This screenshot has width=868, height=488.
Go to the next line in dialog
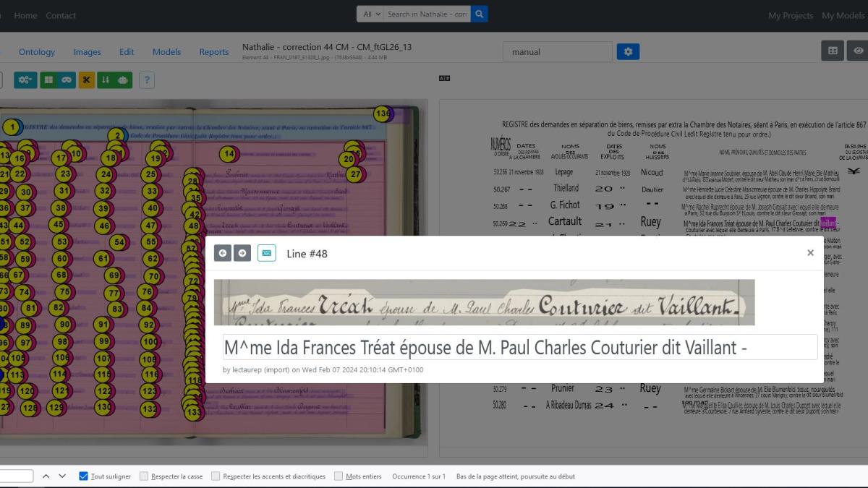pos(242,253)
